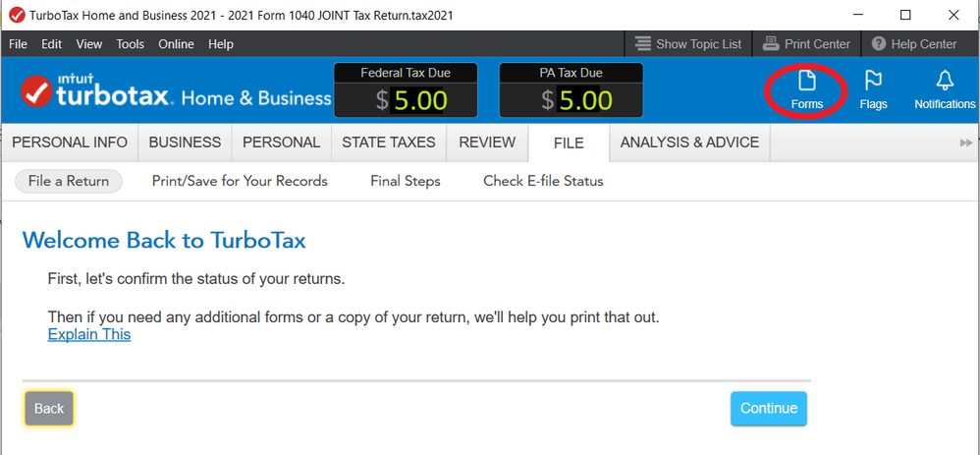Click the Continue button
980x455 pixels.
(769, 408)
